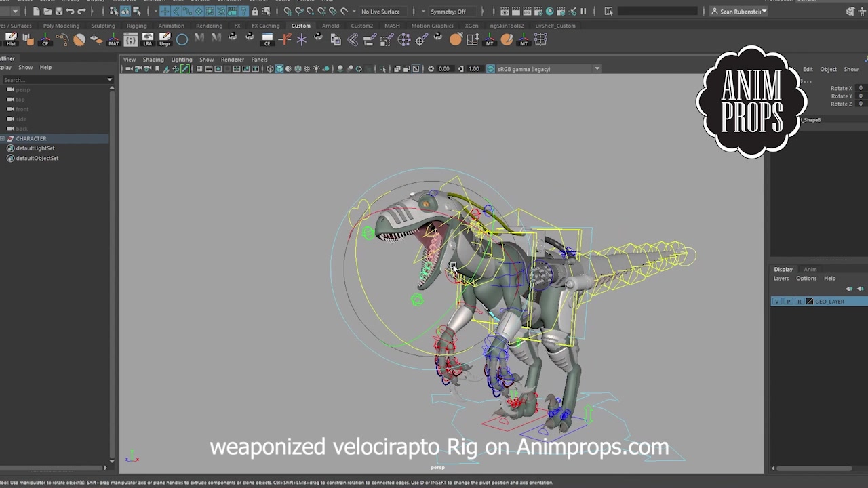Click the CP center pivot shelf icon
This screenshot has width=868, height=488.
coord(45,39)
